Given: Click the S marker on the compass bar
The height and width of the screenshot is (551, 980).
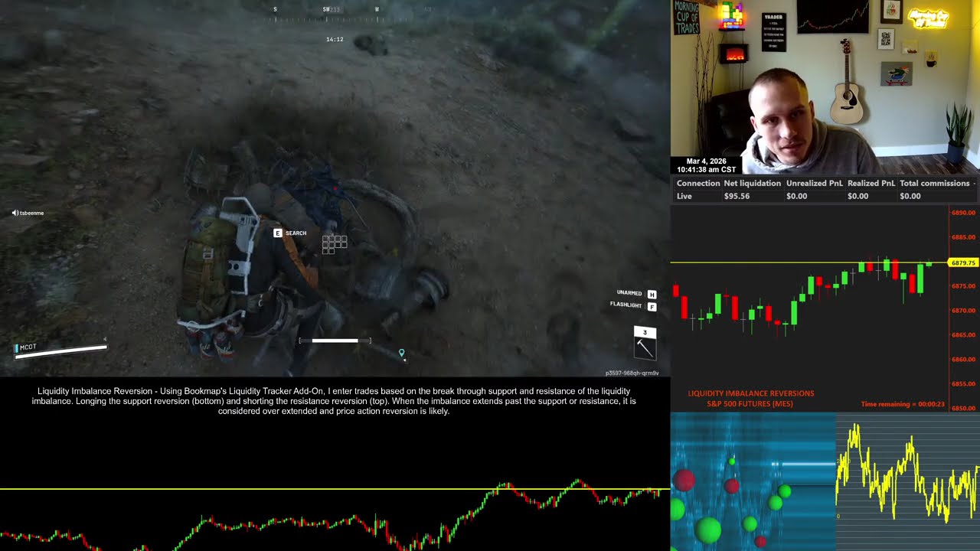Looking at the screenshot, I should click(x=275, y=10).
